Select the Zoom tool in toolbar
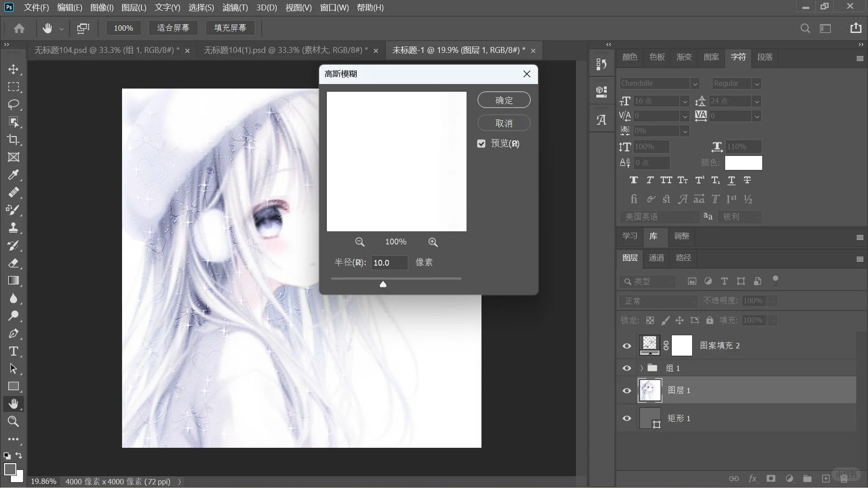The width and height of the screenshot is (868, 488). click(14, 422)
